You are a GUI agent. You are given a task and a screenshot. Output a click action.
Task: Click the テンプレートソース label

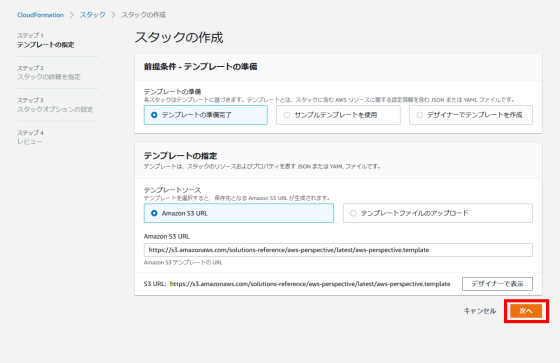point(172,190)
